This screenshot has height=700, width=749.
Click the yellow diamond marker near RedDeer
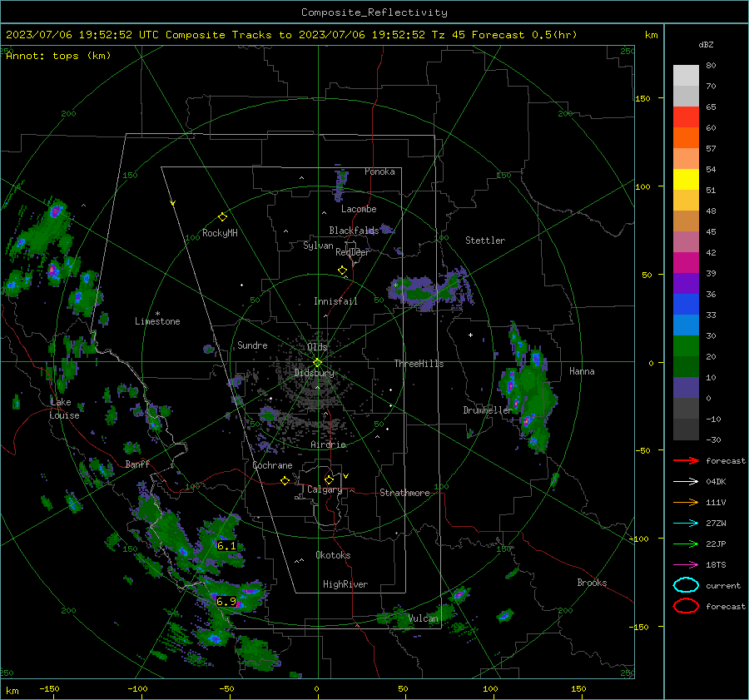(342, 271)
